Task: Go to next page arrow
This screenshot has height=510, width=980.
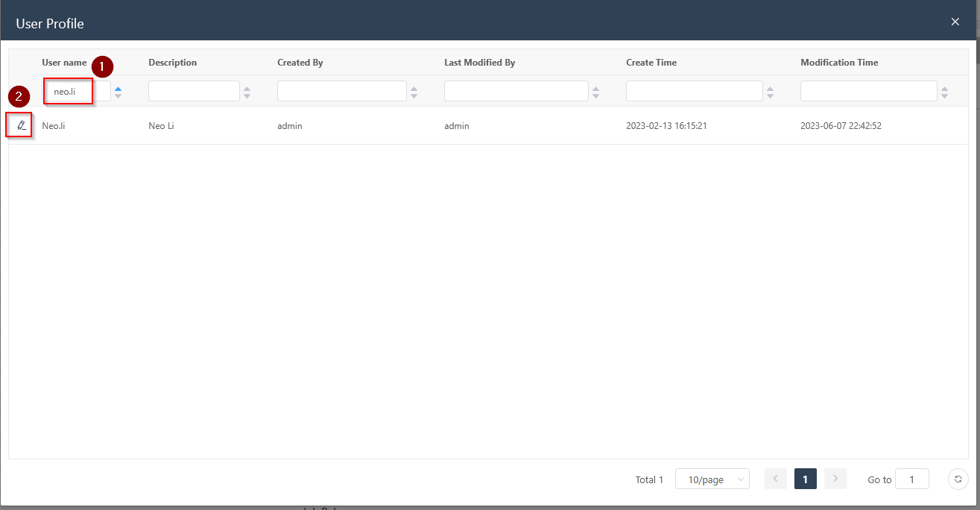Action: 835,479
